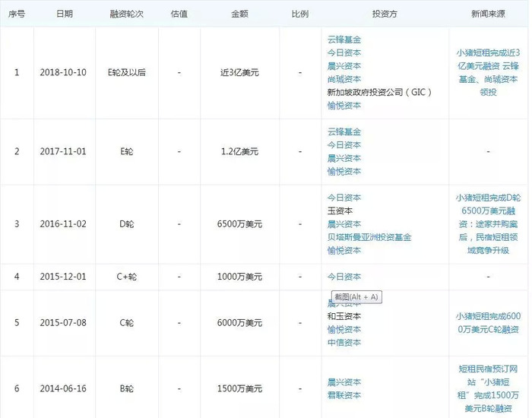Image resolution: width=532 pixels, height=418 pixels.
Task: Click the 金额 column header
Action: point(239,14)
